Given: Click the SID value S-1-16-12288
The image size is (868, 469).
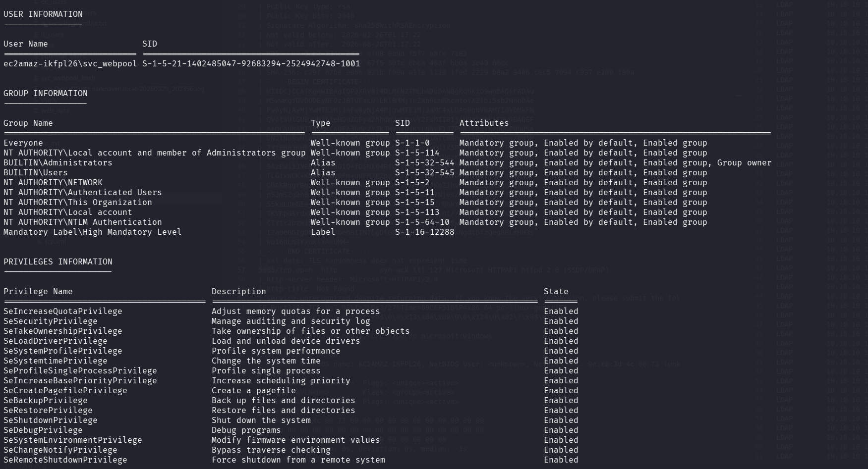Looking at the screenshot, I should 425,232.
